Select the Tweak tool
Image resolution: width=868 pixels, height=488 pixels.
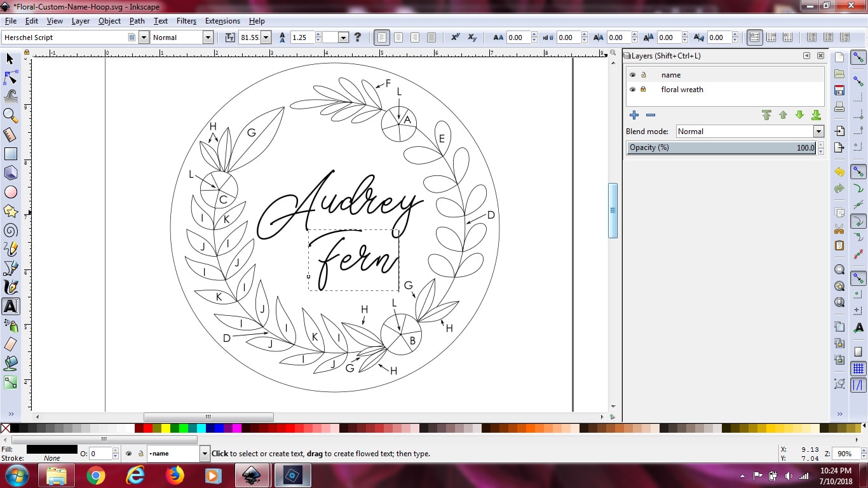pyautogui.click(x=10, y=97)
